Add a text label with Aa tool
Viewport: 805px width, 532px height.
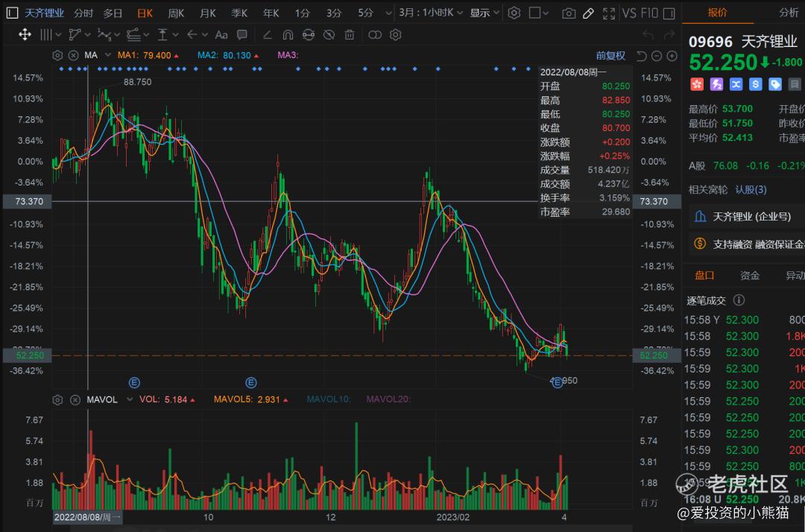pyautogui.click(x=221, y=35)
